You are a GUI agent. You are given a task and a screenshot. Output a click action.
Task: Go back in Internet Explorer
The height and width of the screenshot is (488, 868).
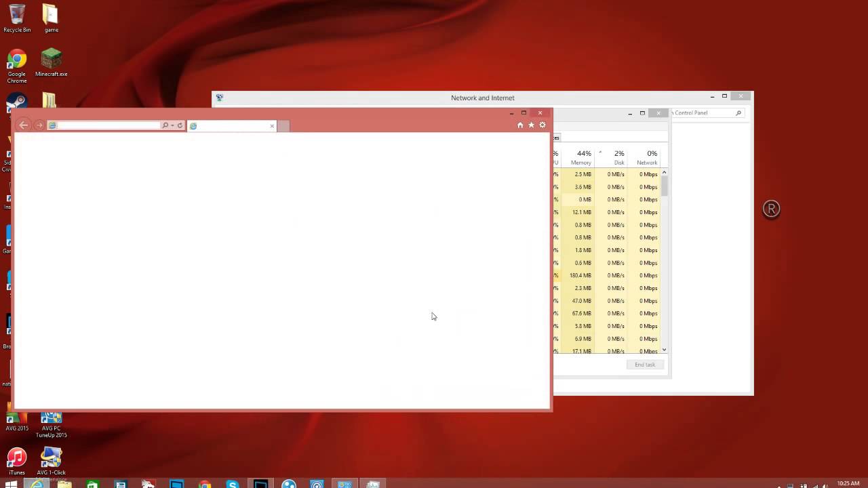click(x=24, y=125)
